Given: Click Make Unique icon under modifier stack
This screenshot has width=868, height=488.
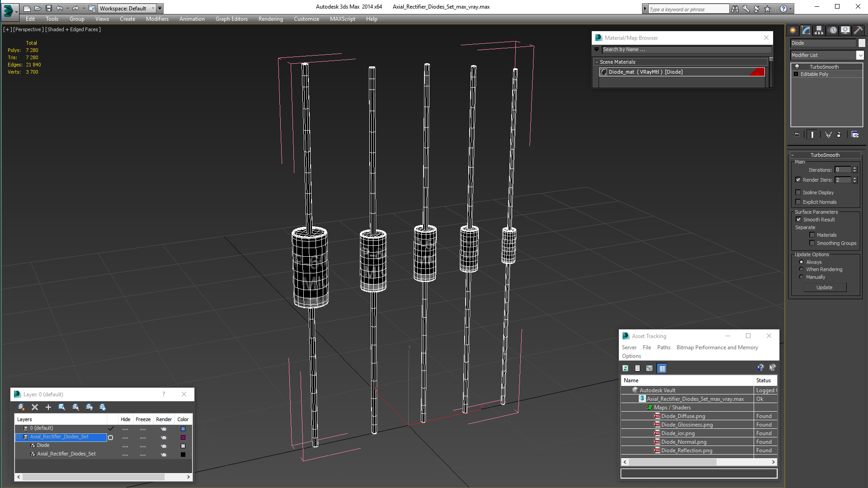Looking at the screenshot, I should point(828,135).
